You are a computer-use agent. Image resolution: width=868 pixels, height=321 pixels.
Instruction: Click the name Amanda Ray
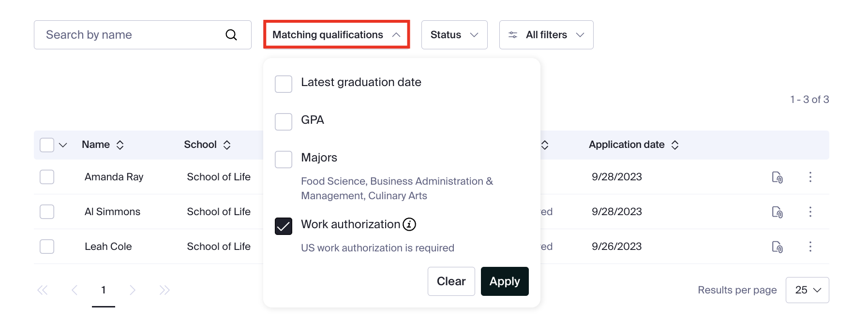click(x=114, y=177)
